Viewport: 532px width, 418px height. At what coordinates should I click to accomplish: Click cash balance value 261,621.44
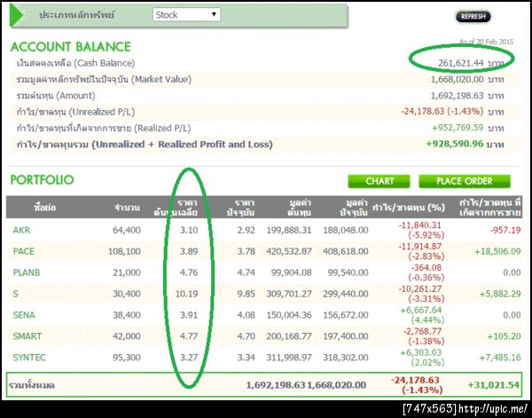(x=461, y=63)
